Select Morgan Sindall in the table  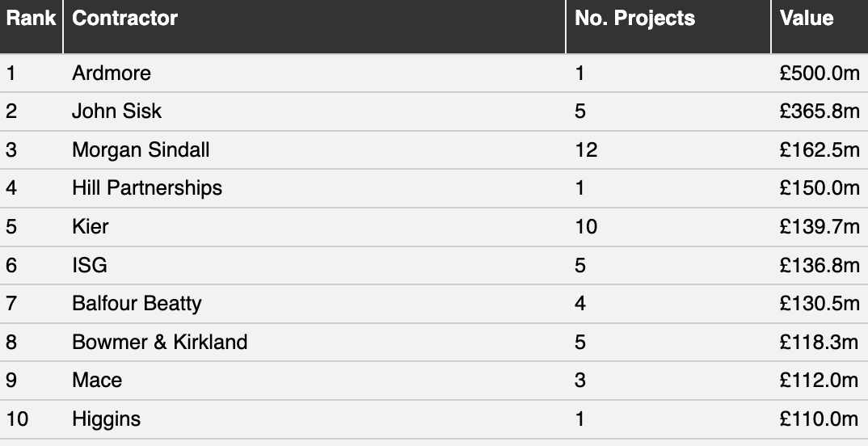[x=141, y=150]
